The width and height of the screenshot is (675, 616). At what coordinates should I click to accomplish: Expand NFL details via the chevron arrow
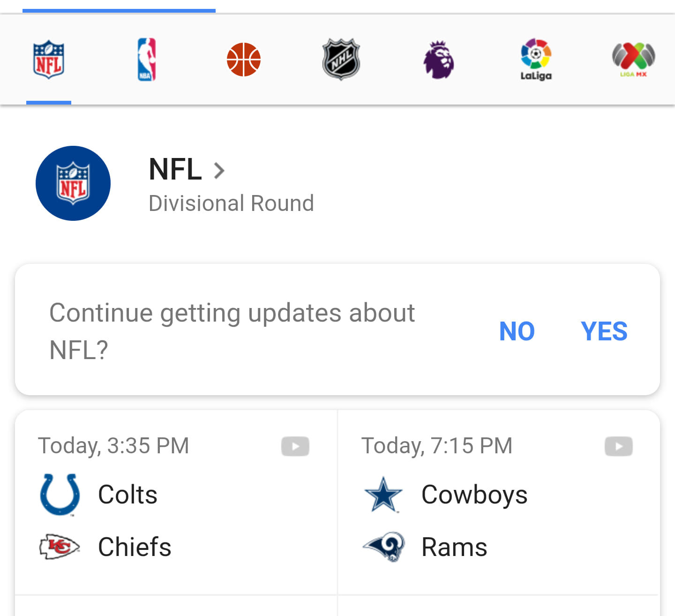[219, 171]
